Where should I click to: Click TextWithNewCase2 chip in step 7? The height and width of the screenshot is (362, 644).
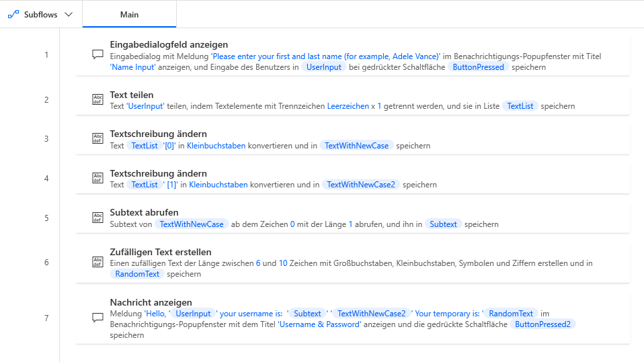371,313
